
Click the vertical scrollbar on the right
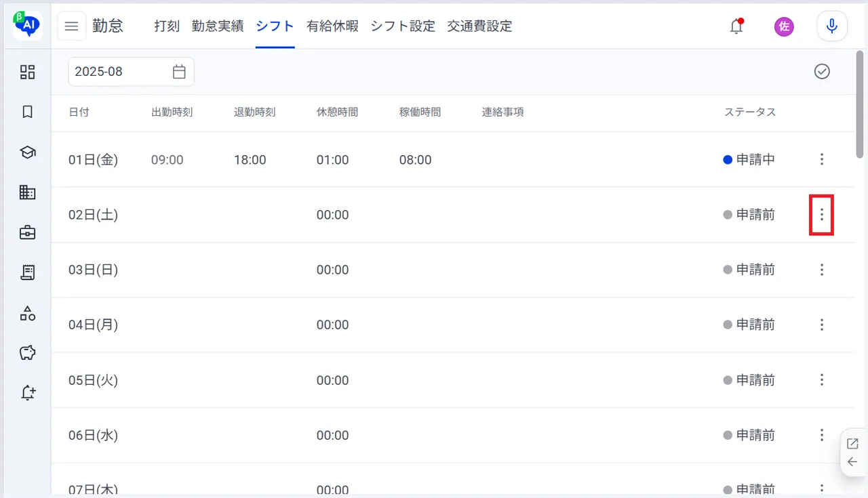[x=860, y=105]
